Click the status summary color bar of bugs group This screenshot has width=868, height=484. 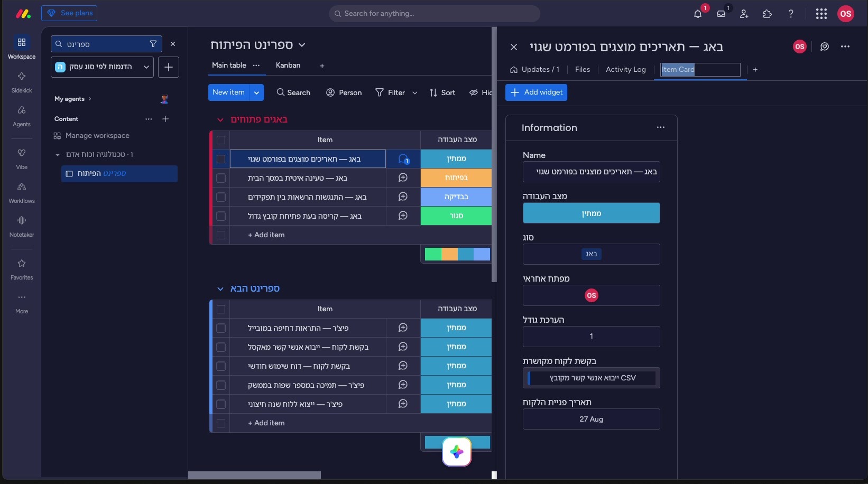click(457, 254)
